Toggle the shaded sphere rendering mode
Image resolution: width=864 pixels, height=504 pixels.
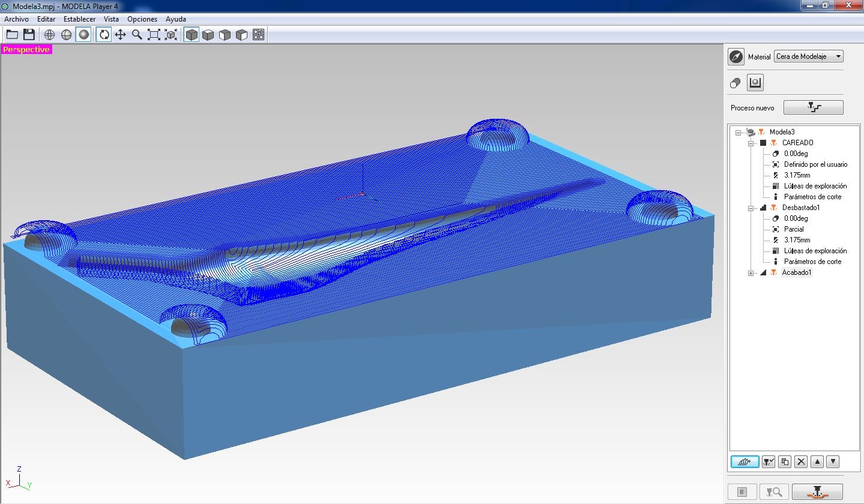tap(83, 35)
